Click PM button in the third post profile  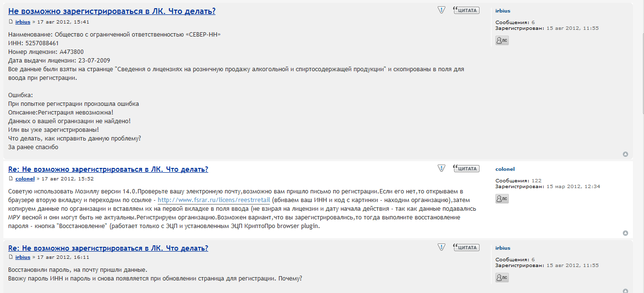(x=502, y=278)
